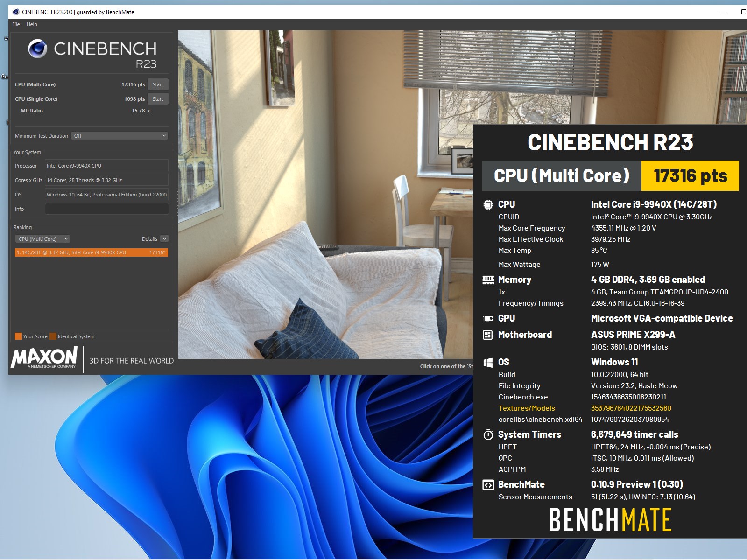The height and width of the screenshot is (560, 747).
Task: Start the CPU (Single Core) test
Action: coord(158,99)
